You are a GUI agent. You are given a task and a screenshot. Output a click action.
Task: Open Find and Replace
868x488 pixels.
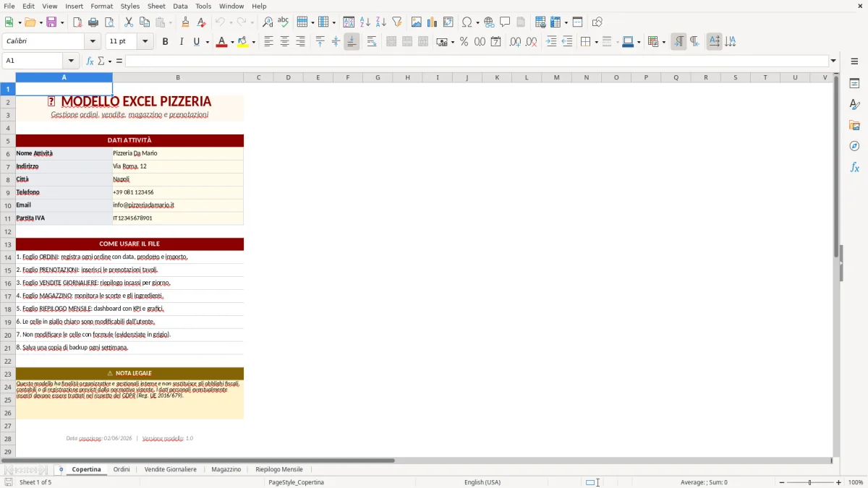pyautogui.click(x=268, y=22)
